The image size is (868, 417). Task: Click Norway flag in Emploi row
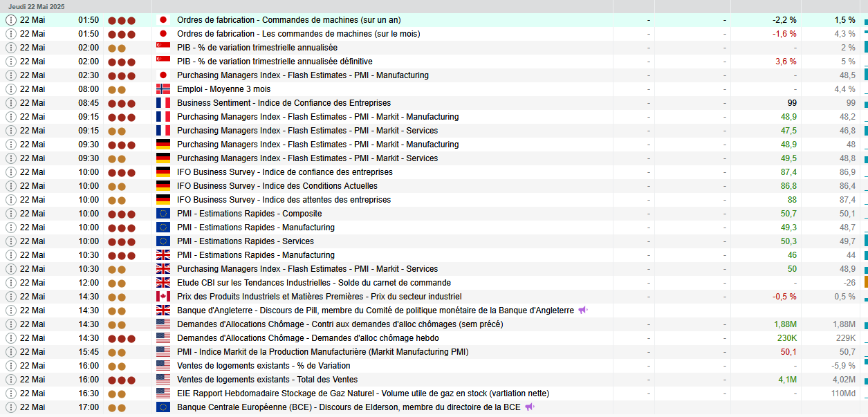163,89
